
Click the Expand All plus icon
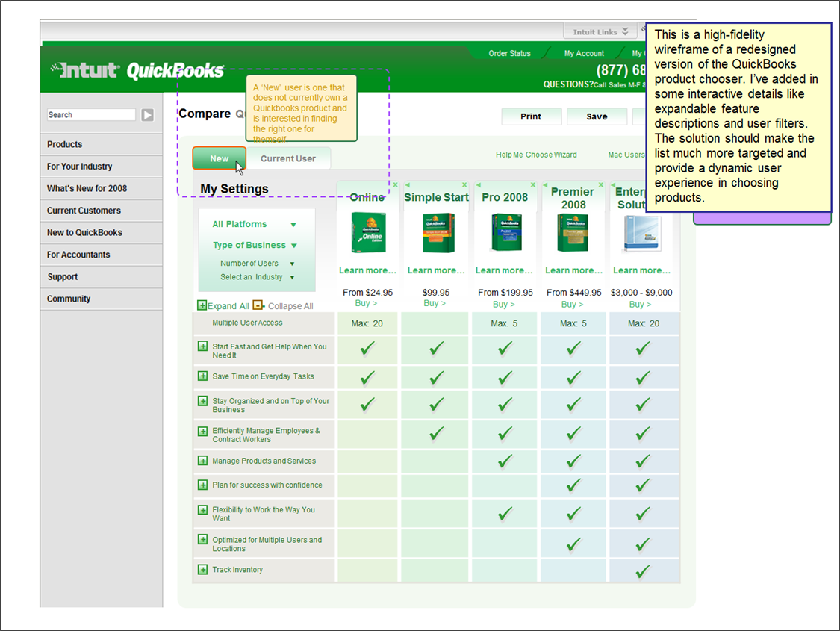[202, 305]
